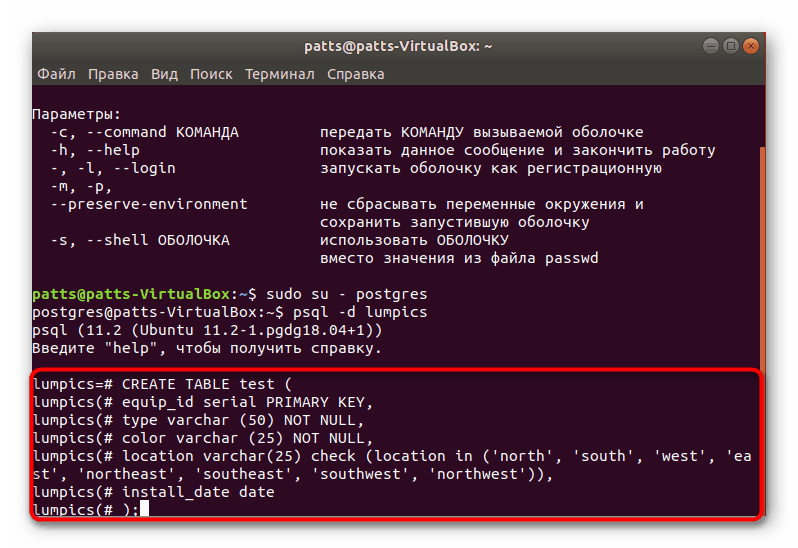This screenshot has width=798, height=548.
Task: Click the '--preserve-environment' option
Action: pyautogui.click(x=149, y=204)
